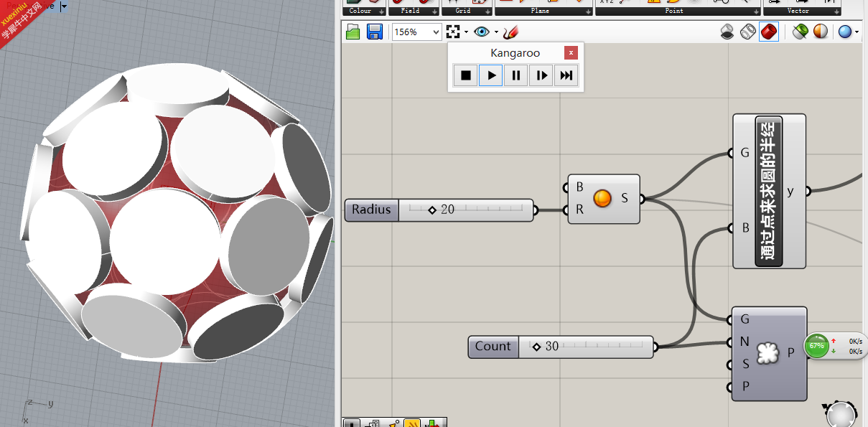Pause the Kangaroo simulation

(516, 75)
